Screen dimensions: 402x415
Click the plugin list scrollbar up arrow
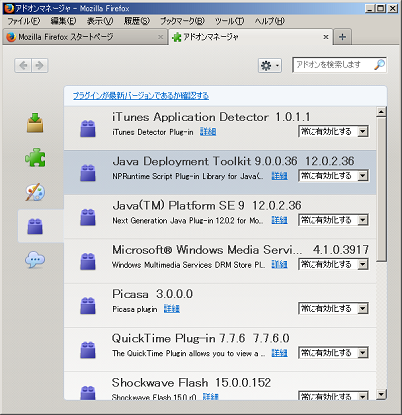381,112
